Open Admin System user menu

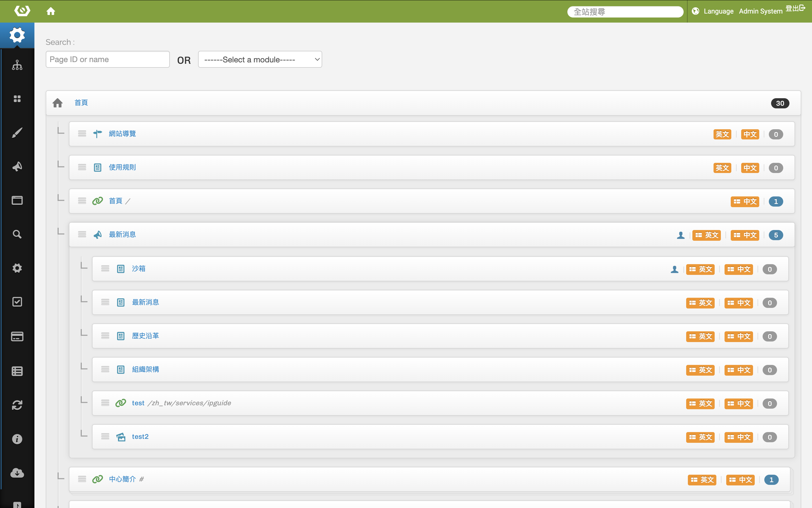(x=760, y=11)
